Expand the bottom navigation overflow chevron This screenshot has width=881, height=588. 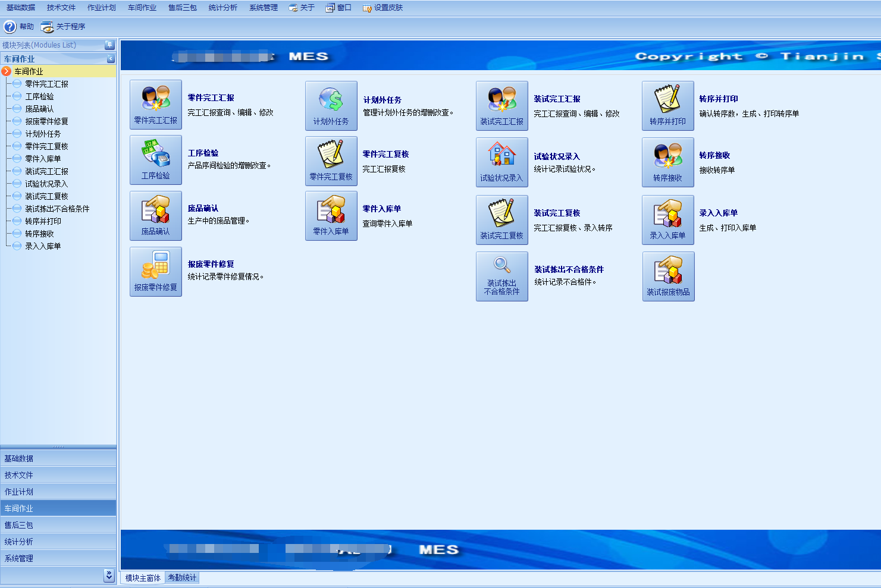point(109,575)
